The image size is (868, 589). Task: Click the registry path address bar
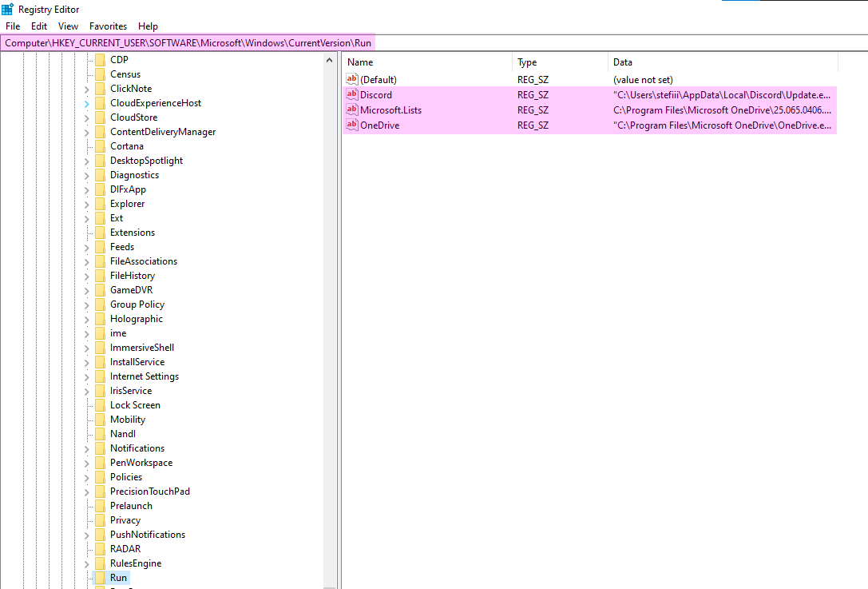coord(434,42)
